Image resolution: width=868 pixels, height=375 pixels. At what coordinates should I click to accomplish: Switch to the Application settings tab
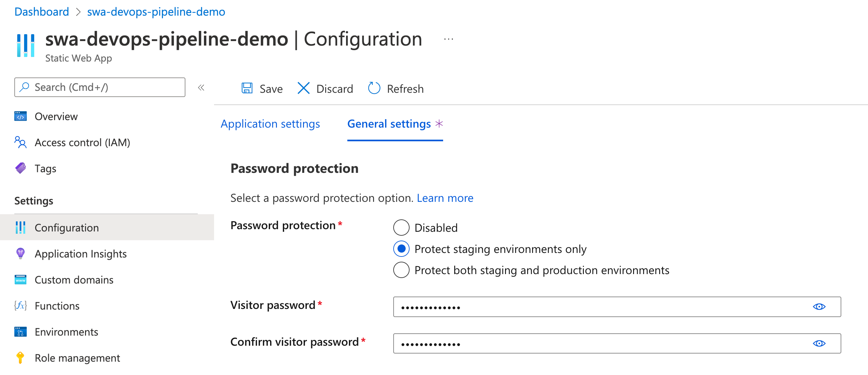pyautogui.click(x=270, y=124)
